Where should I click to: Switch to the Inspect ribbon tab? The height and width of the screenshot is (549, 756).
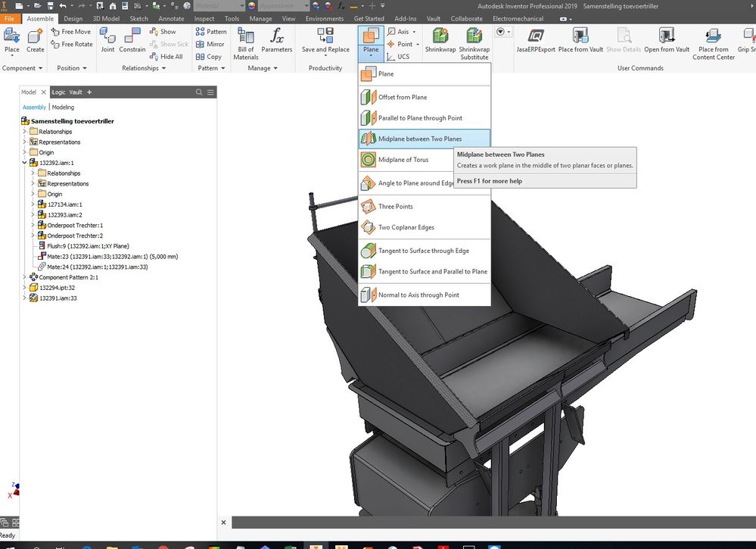click(x=204, y=18)
